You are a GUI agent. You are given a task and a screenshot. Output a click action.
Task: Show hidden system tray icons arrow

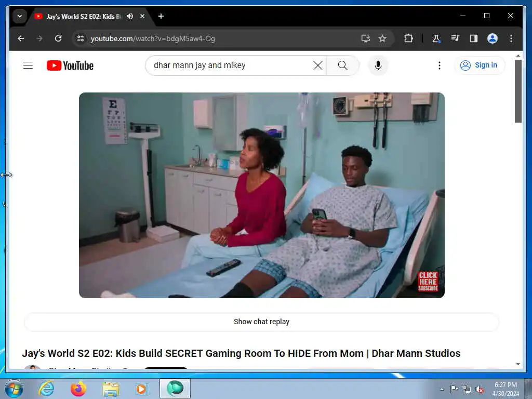pos(442,389)
